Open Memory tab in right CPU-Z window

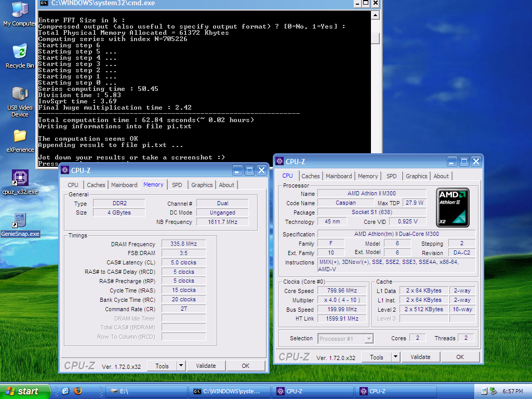coord(368,176)
